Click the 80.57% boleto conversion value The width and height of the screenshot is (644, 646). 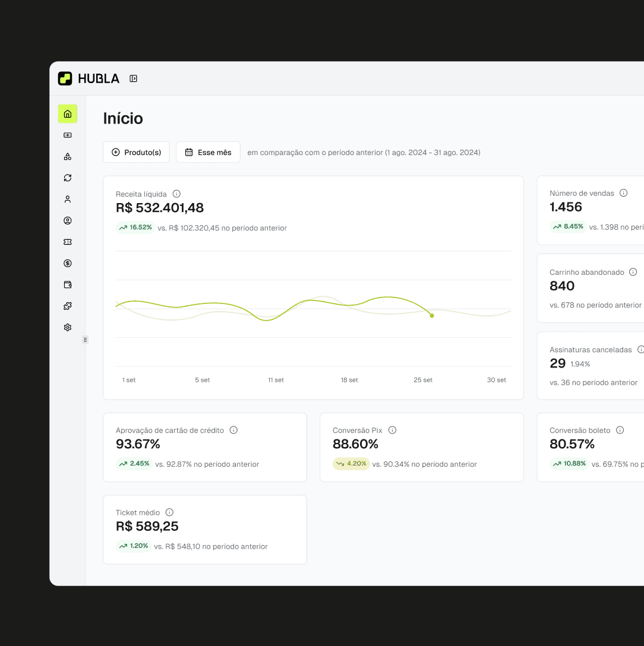pyautogui.click(x=572, y=444)
